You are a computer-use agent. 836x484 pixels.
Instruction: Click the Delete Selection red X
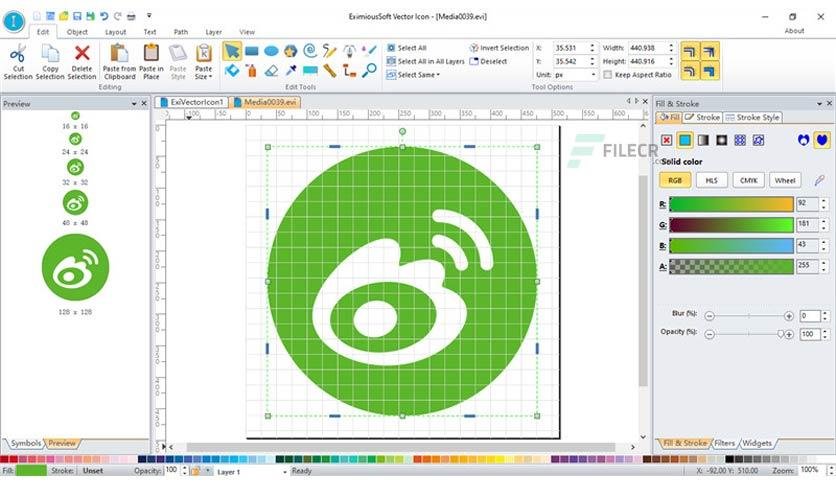(x=82, y=53)
